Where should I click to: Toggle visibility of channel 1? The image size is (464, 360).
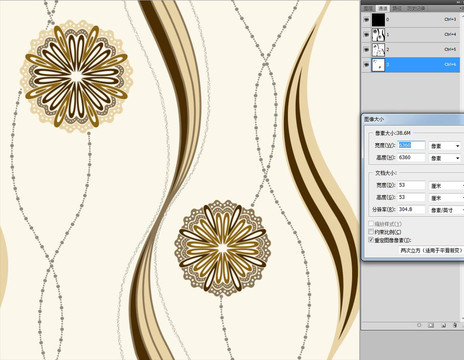coord(366,35)
